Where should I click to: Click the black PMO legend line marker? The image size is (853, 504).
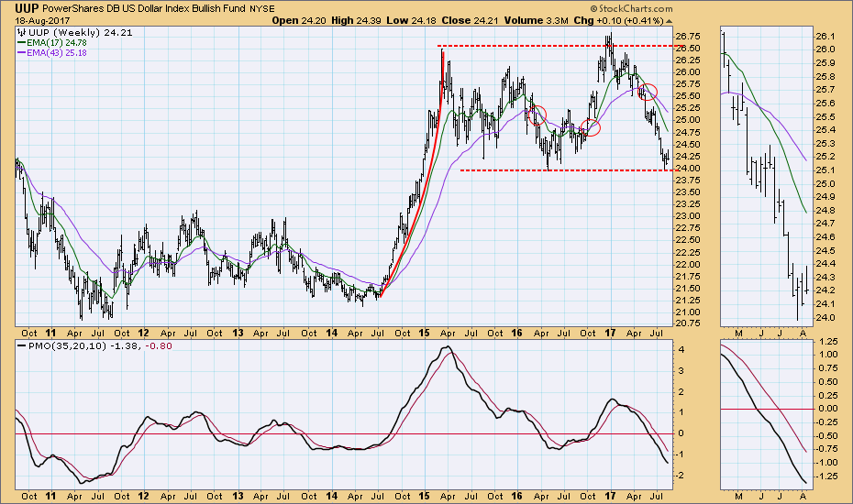coord(22,345)
